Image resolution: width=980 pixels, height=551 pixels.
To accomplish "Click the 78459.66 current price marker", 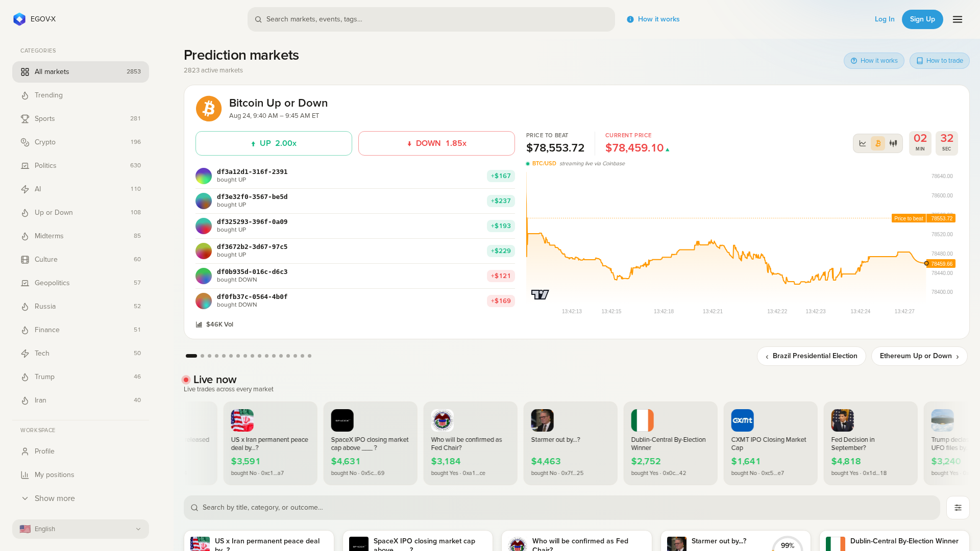I will coord(942,264).
